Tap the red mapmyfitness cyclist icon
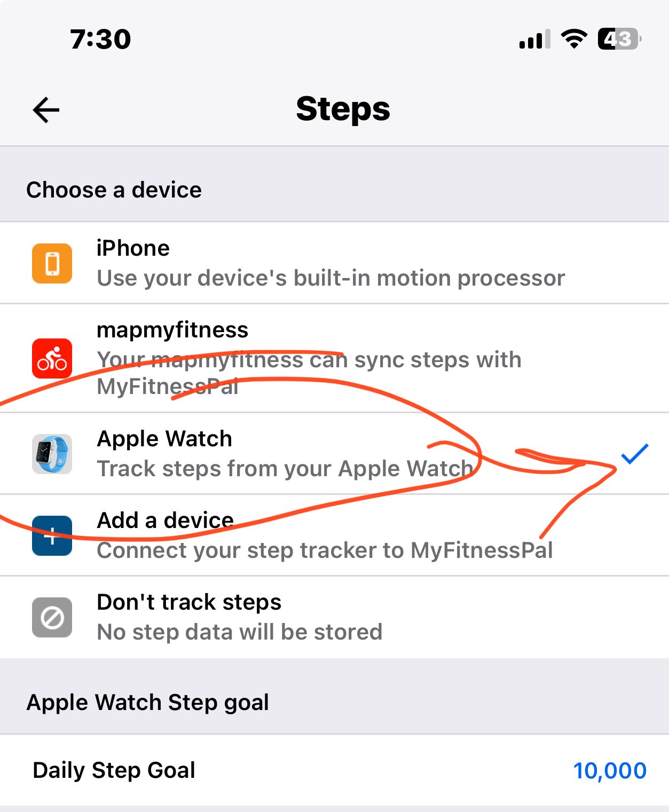The width and height of the screenshot is (669, 812). coord(52,358)
